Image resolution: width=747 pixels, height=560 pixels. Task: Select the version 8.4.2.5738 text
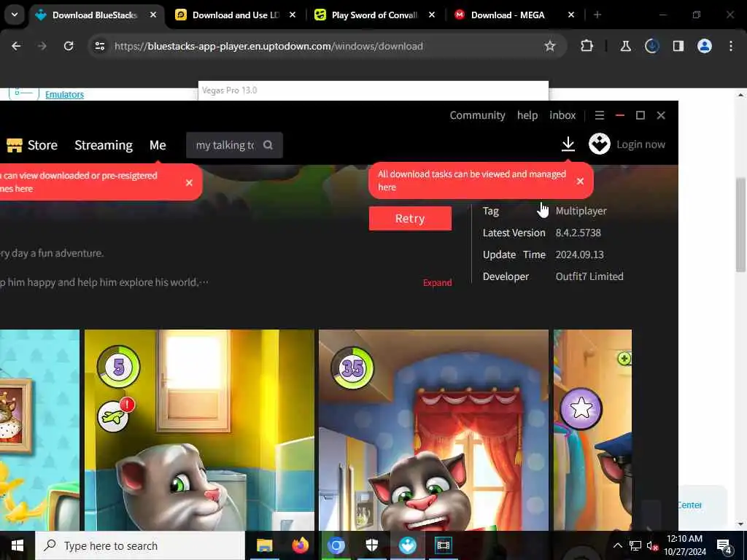(578, 233)
